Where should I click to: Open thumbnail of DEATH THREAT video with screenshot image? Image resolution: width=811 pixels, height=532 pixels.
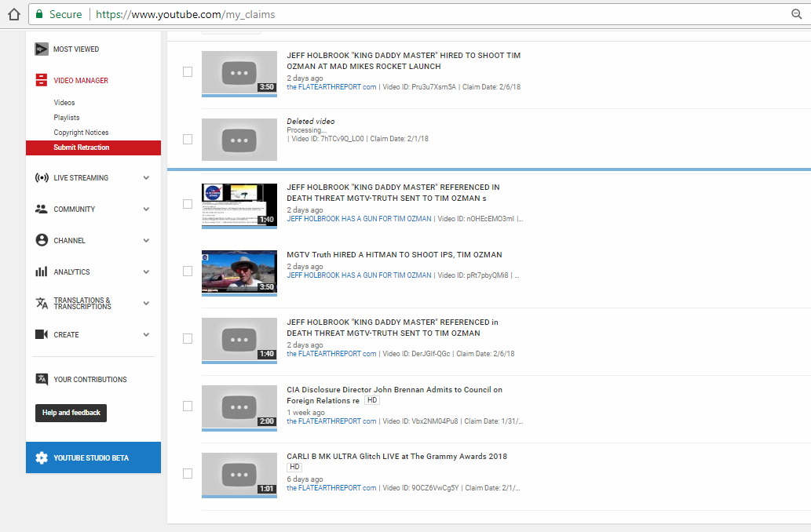point(239,206)
